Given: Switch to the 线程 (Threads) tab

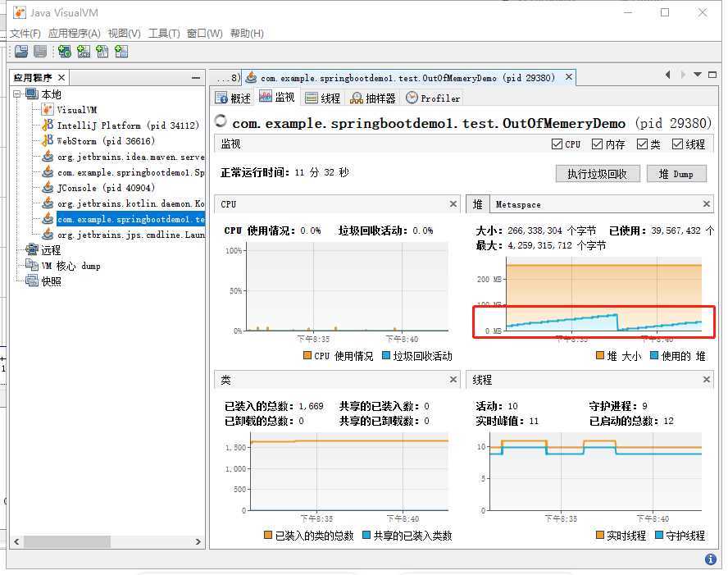Looking at the screenshot, I should point(323,98).
